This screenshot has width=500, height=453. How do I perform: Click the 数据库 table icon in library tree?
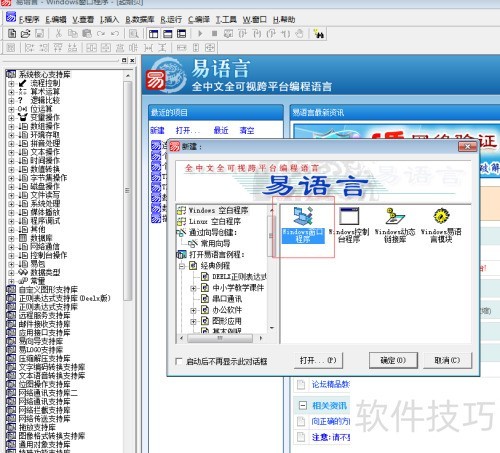(23, 238)
